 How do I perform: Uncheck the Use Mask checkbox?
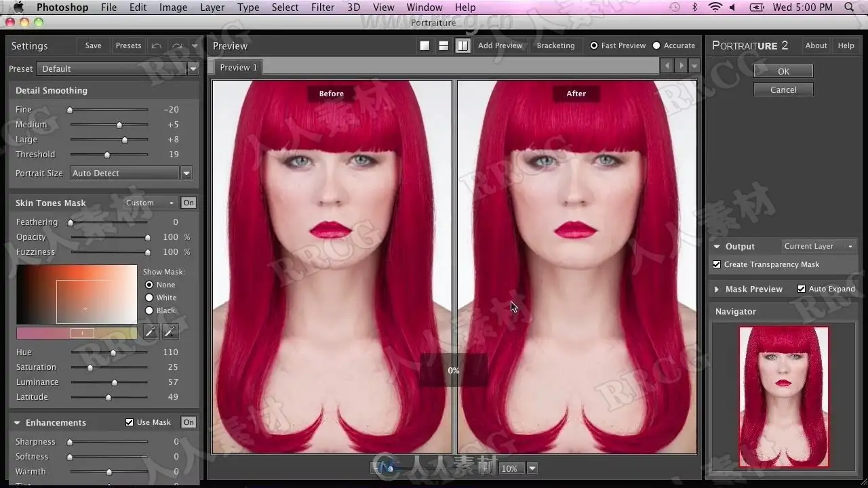pyautogui.click(x=130, y=422)
